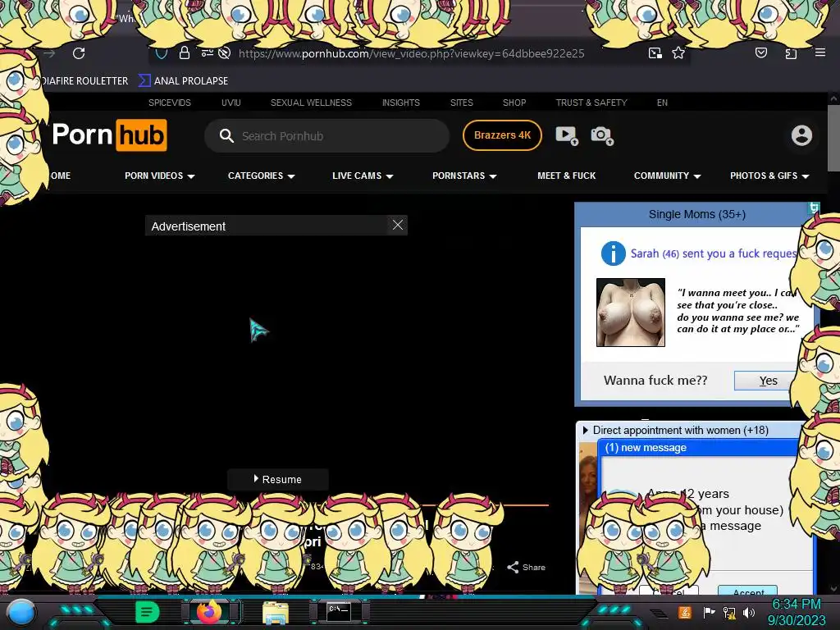Open the Windows Start orb

21,612
